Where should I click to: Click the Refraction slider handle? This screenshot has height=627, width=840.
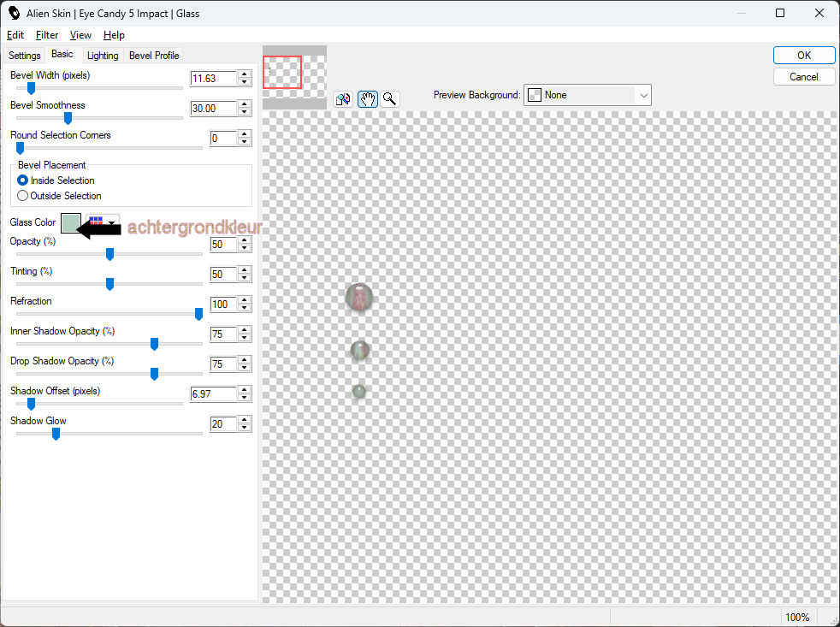198,314
